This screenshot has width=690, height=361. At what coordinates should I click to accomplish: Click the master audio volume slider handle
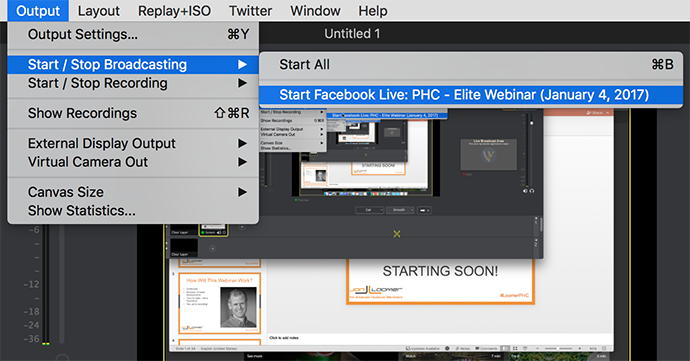coord(532,123)
